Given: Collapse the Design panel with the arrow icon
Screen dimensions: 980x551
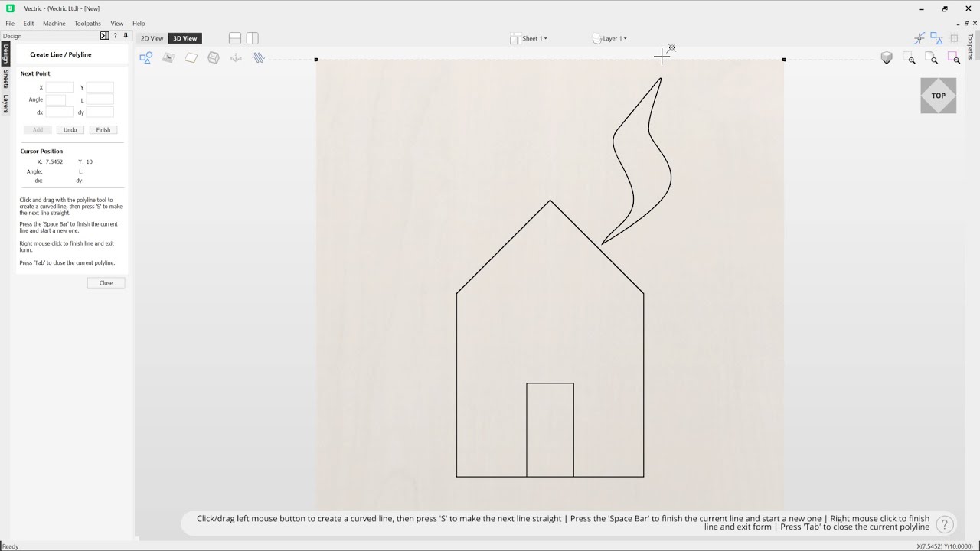Looking at the screenshot, I should (104, 36).
